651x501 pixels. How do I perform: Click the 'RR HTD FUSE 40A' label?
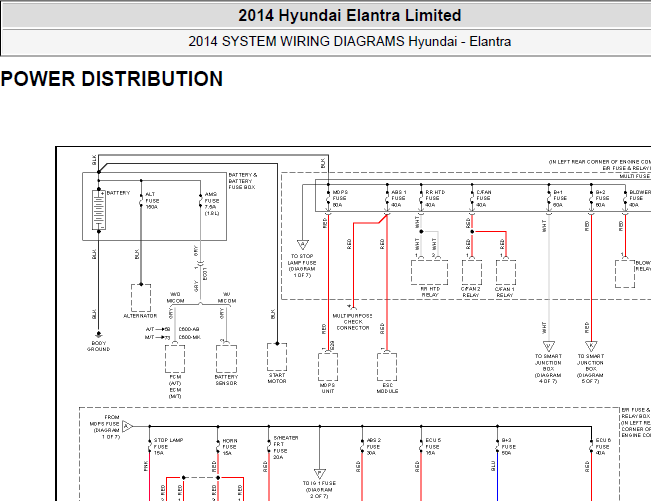pyautogui.click(x=435, y=198)
